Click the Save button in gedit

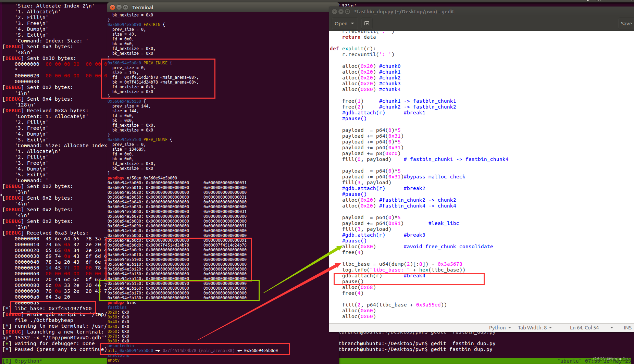626,24
